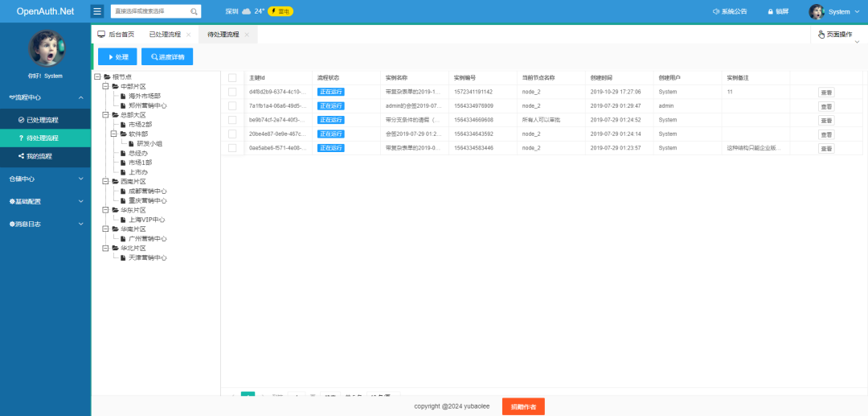Click the 锁屏 lock screen icon
Image resolution: width=868 pixels, height=416 pixels.
pyautogui.click(x=770, y=12)
